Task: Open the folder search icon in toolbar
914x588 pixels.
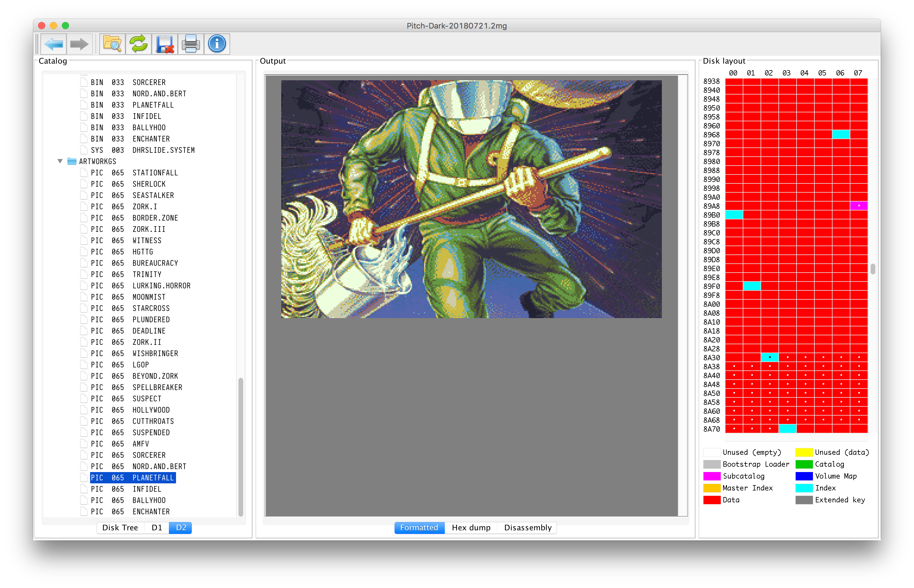Action: pyautogui.click(x=112, y=44)
